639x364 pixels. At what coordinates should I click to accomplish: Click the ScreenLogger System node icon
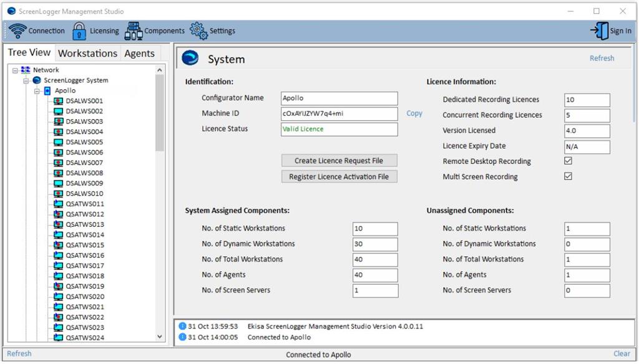click(x=37, y=80)
